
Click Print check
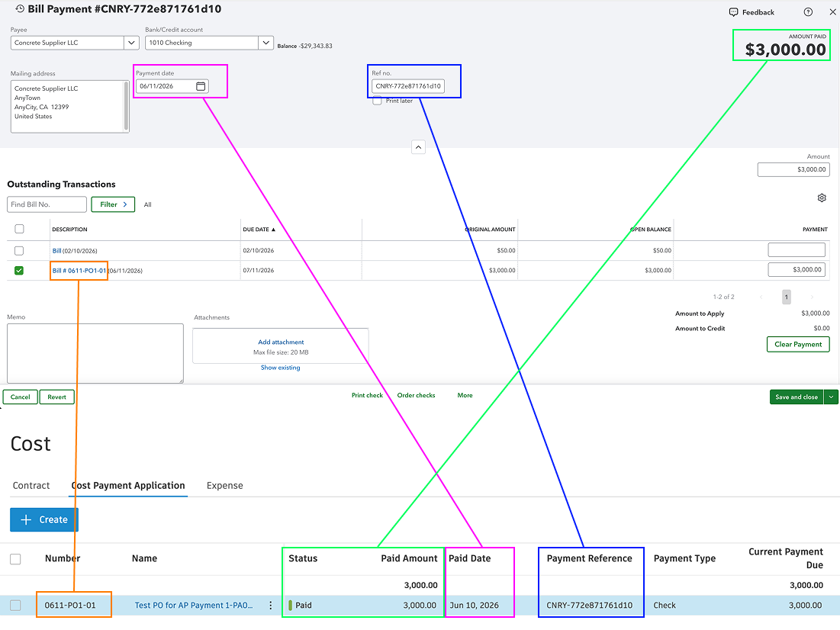click(367, 395)
